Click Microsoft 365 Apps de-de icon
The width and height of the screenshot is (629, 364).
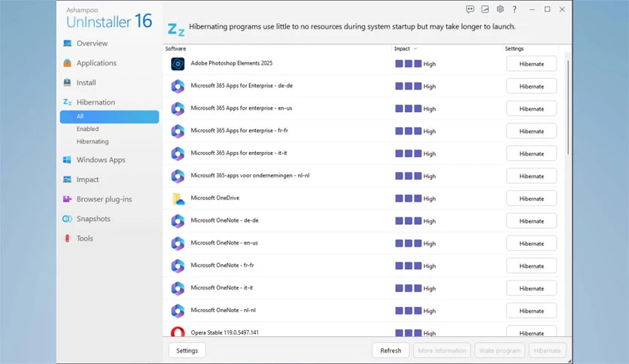coord(178,86)
